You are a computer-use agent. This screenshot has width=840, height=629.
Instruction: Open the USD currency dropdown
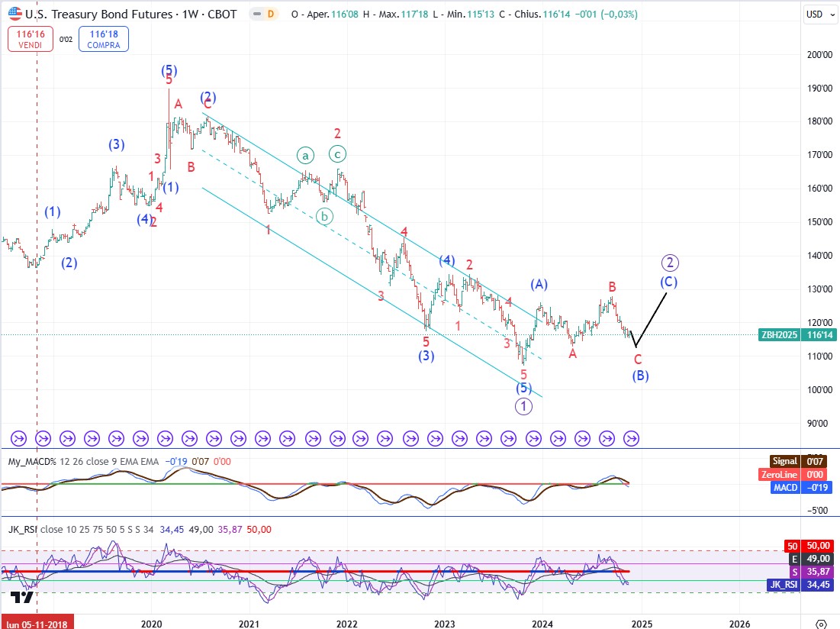(821, 15)
